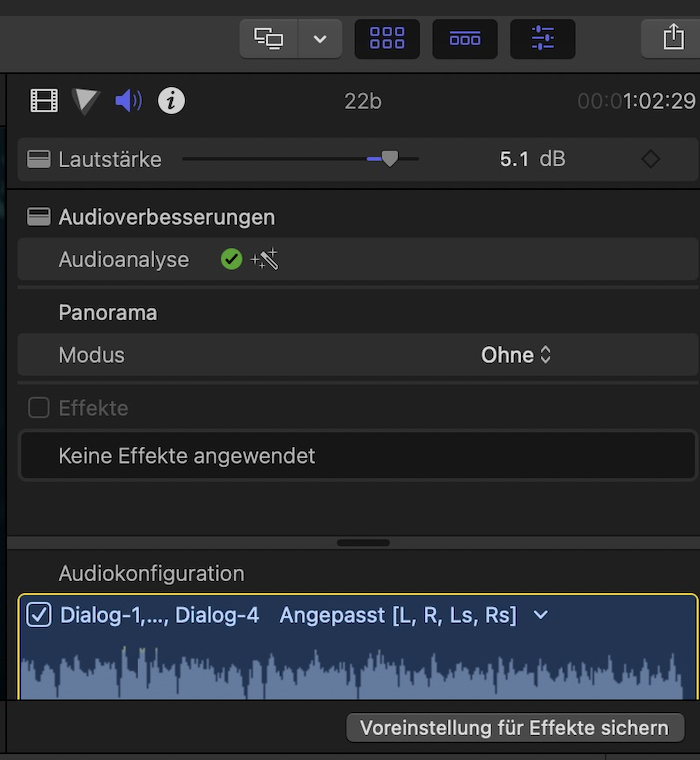Viewport: 700px width, 760px height.
Task: Toggle the browser grid button
Action: [387, 39]
